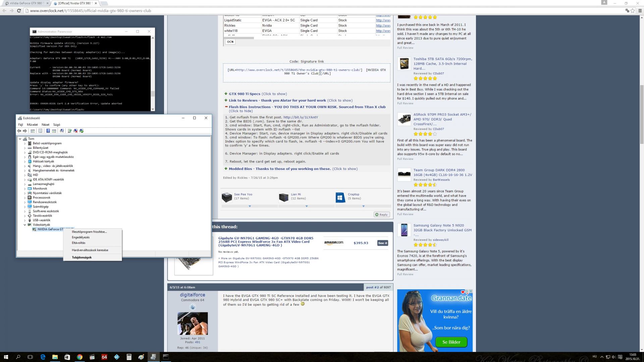Collapse the Tom root node in Device Manager

pyautogui.click(x=20, y=139)
